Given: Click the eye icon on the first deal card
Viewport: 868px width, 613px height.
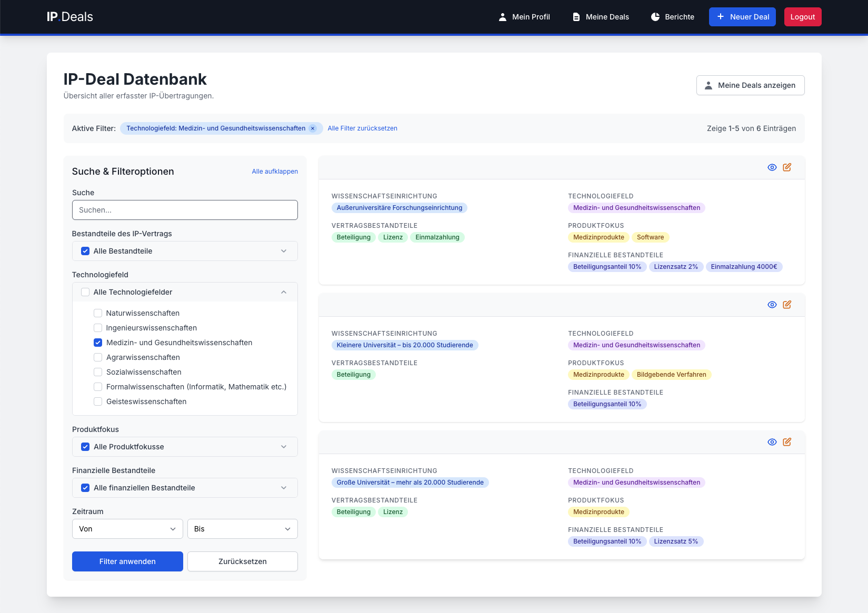Looking at the screenshot, I should point(772,167).
